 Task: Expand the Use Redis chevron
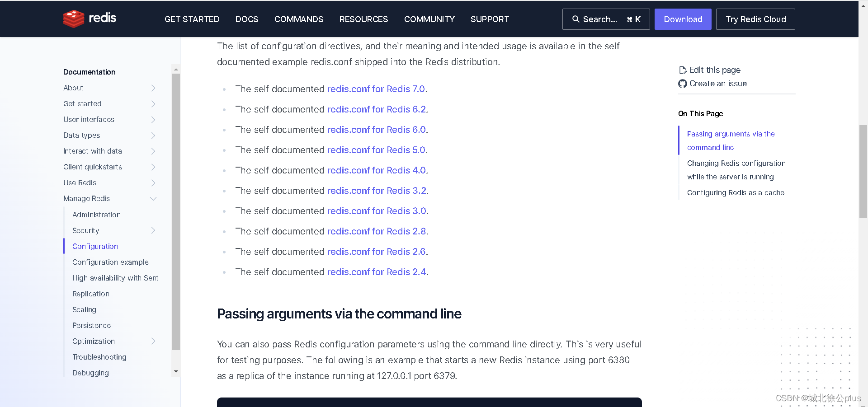tap(153, 182)
